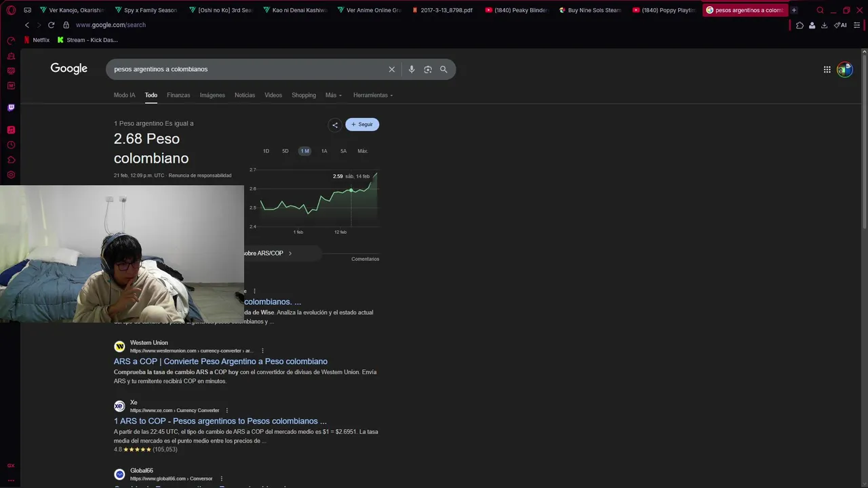This screenshot has height=488, width=868.
Task: Expand the Más search filter dropdown
Action: pyautogui.click(x=333, y=95)
